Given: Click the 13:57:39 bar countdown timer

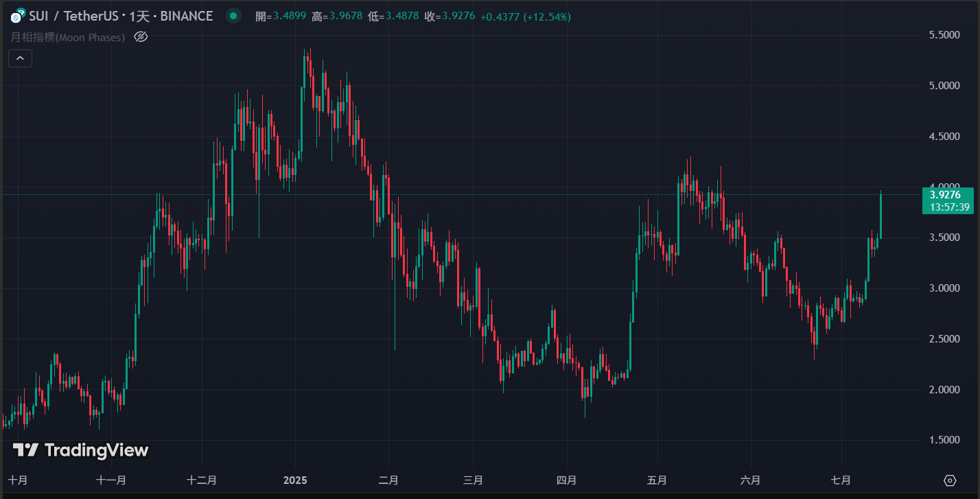Looking at the screenshot, I should (949, 207).
